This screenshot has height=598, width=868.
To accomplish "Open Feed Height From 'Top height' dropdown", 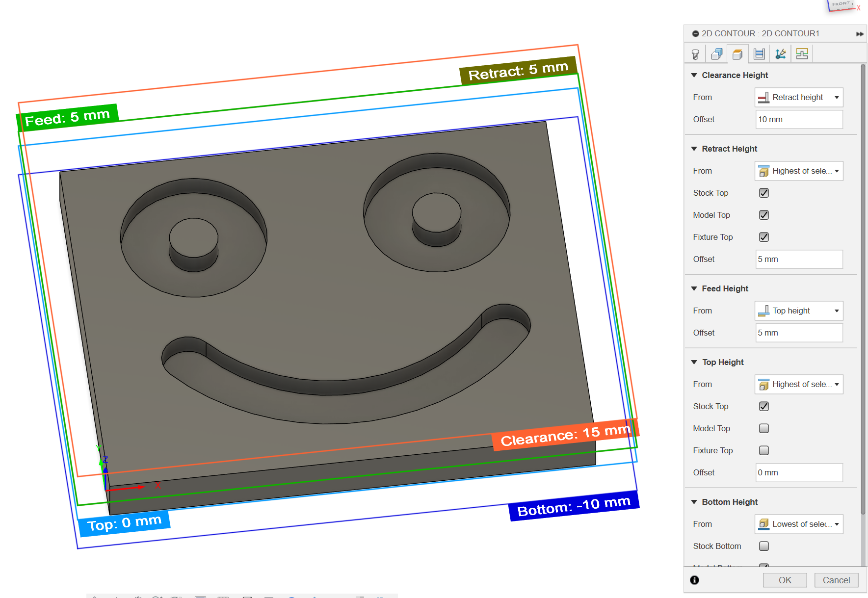I will coord(799,311).
